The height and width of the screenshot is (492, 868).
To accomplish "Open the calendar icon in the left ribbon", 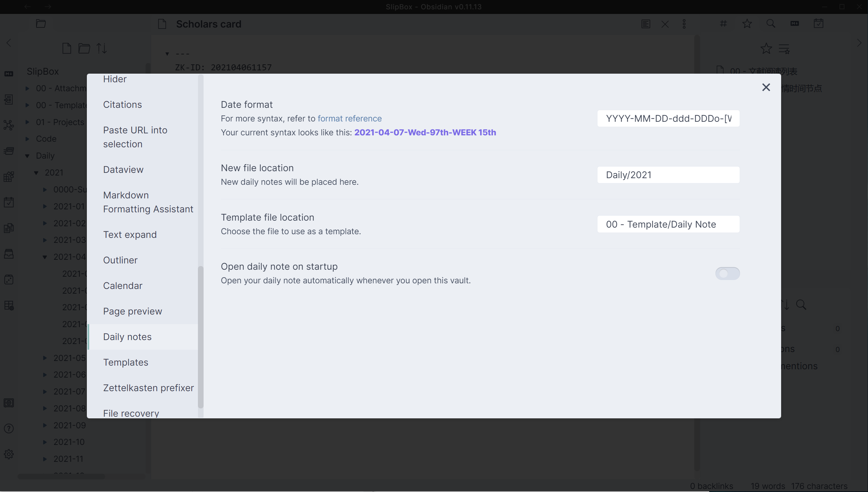I will [x=8, y=202].
